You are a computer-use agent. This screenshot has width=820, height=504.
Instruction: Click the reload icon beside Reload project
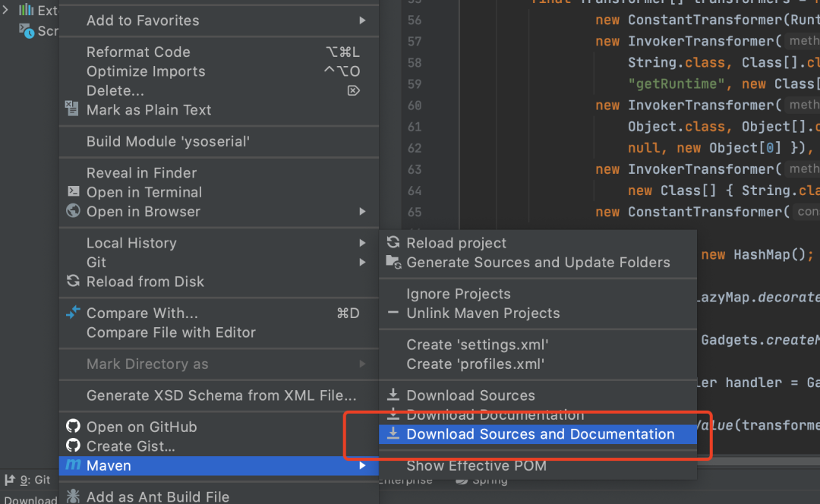(x=393, y=243)
